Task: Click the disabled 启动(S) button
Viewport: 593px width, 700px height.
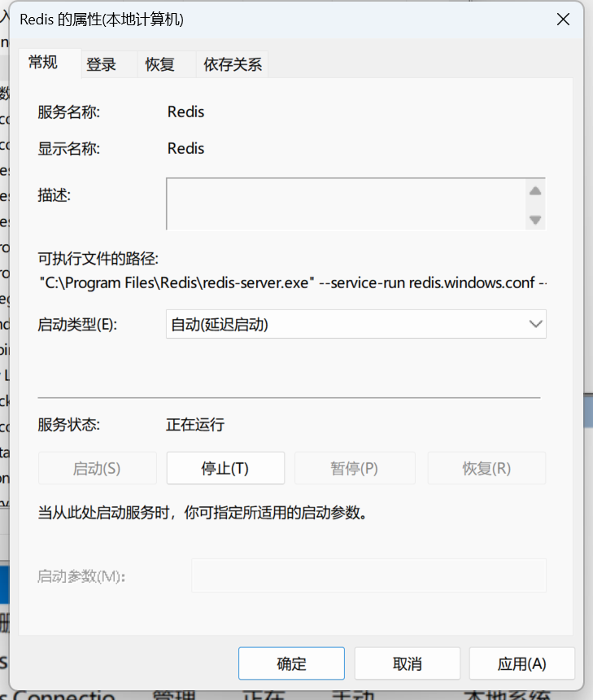Action: (x=98, y=468)
